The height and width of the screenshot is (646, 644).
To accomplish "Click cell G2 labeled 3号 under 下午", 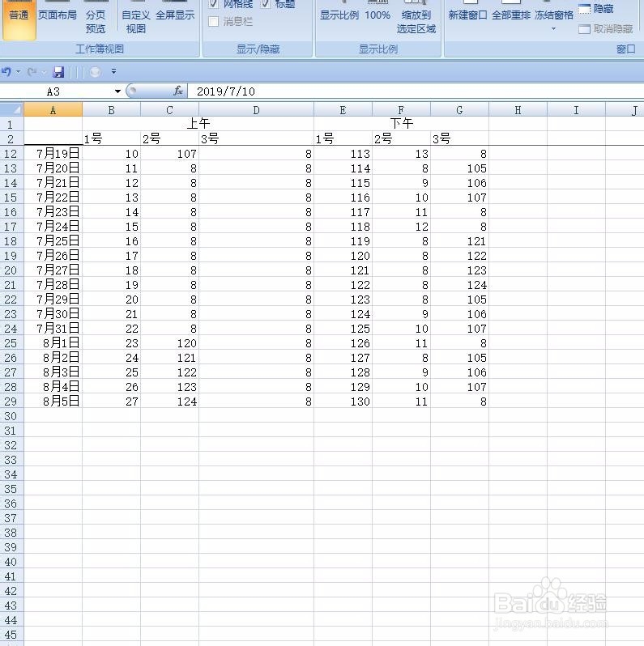I will [459, 138].
